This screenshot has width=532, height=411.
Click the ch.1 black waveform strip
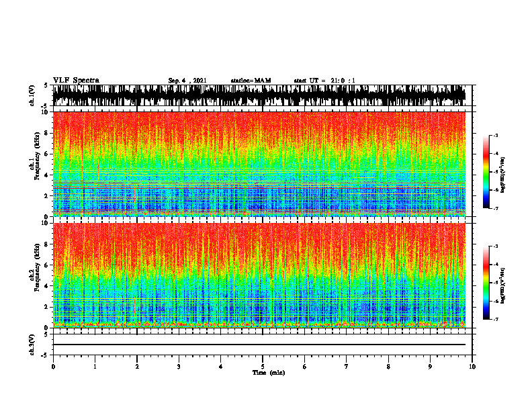(x=259, y=95)
